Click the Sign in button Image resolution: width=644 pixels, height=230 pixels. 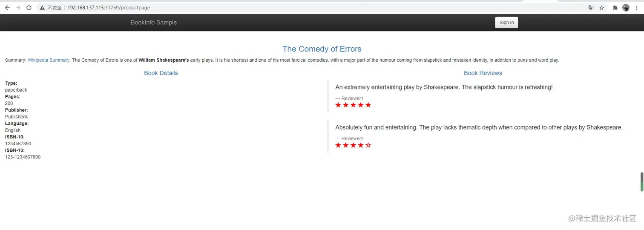(x=506, y=23)
